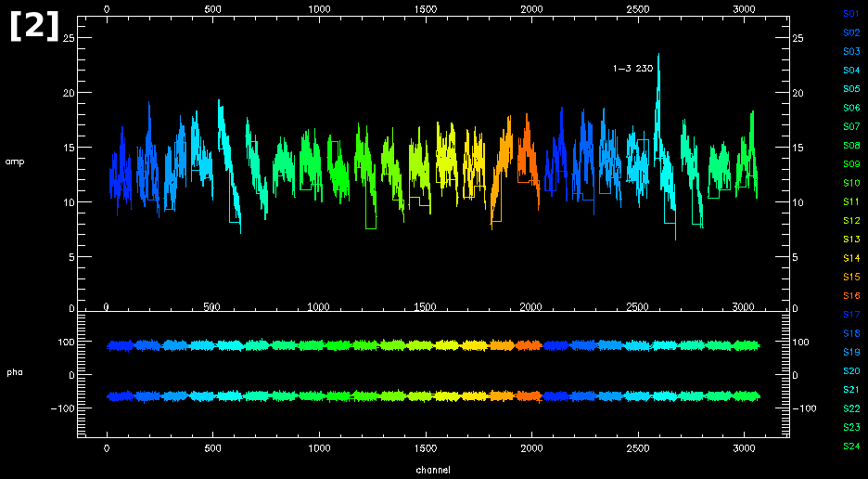This screenshot has width=868, height=479.
Task: Click the S16 legend label
Action: click(851, 296)
